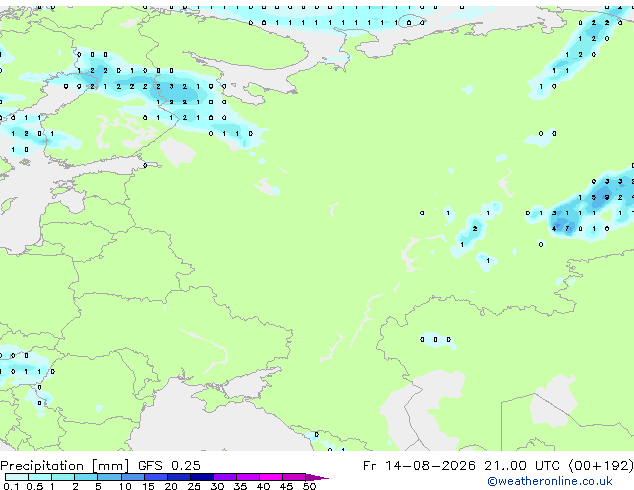Image resolution: width=634 pixels, height=490 pixels.
Task: Click the legend value label "30"
Action: pyautogui.click(x=217, y=486)
